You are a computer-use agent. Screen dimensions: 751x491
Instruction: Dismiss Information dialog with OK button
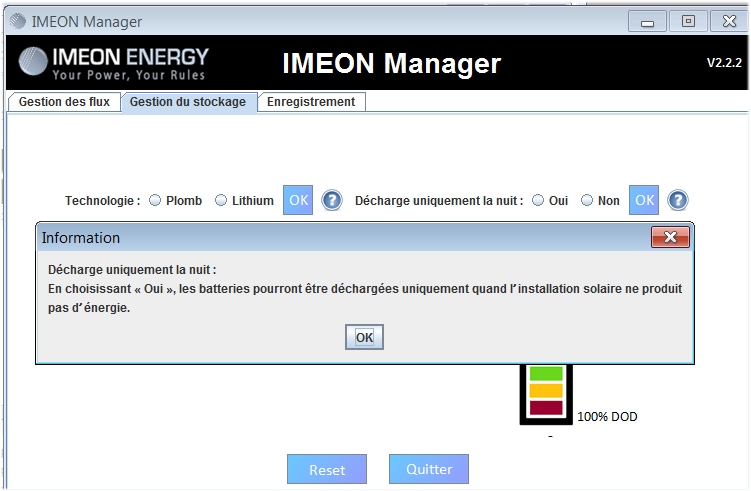click(x=364, y=337)
